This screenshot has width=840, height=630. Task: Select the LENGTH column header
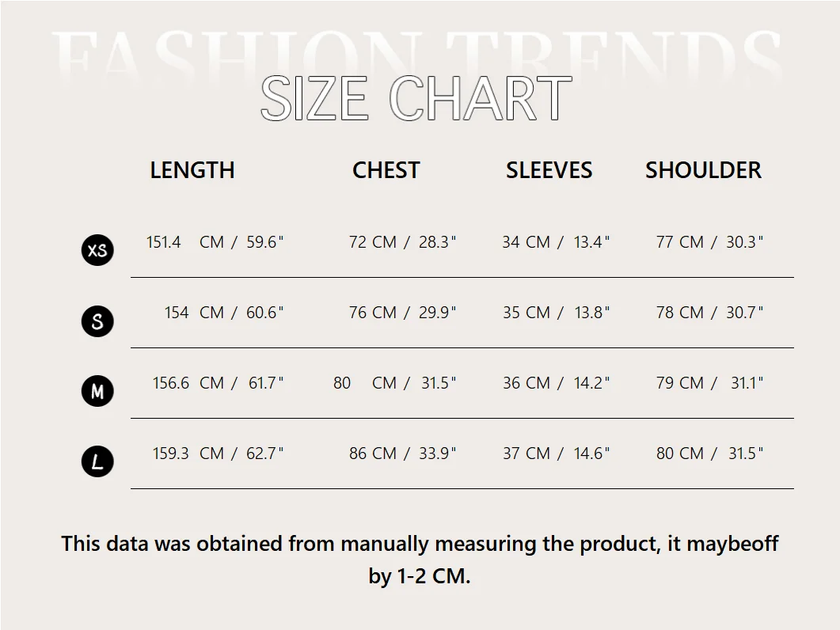point(192,170)
